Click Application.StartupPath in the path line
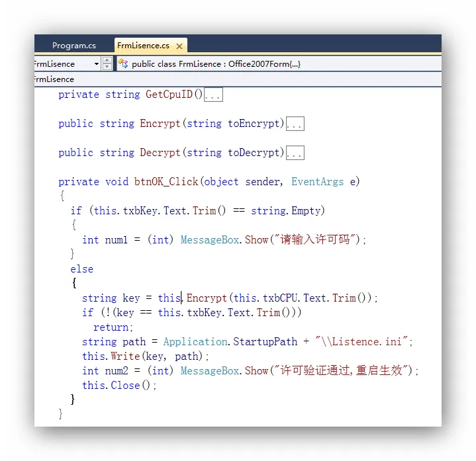 (x=230, y=342)
